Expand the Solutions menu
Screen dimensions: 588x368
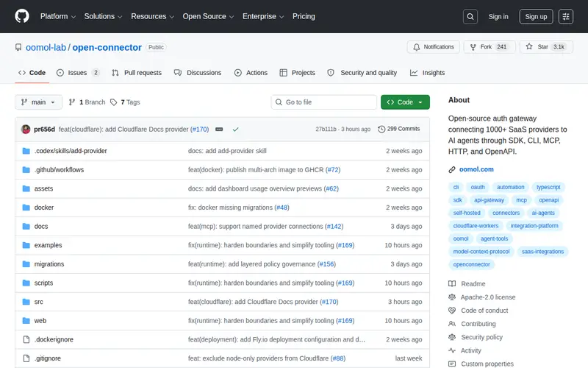103,16
